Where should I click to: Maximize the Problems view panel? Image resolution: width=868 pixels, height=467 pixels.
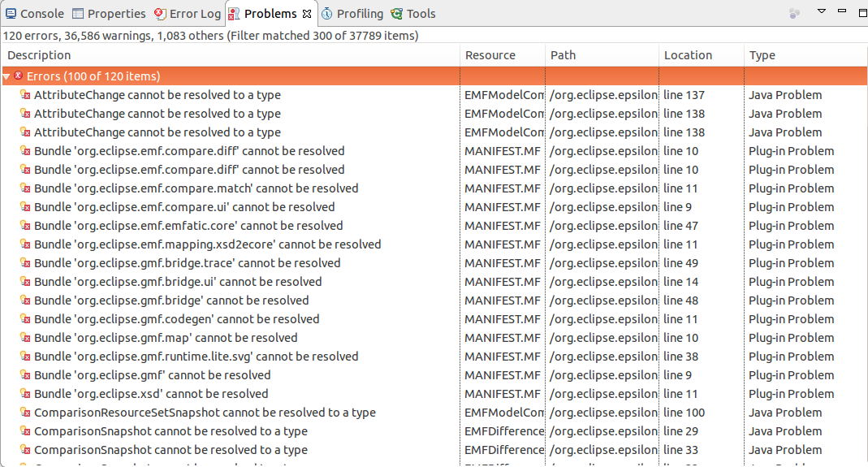click(862, 12)
